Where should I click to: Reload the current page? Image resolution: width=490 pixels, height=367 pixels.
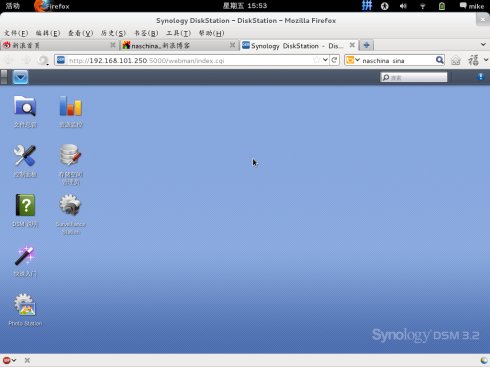coord(334,60)
